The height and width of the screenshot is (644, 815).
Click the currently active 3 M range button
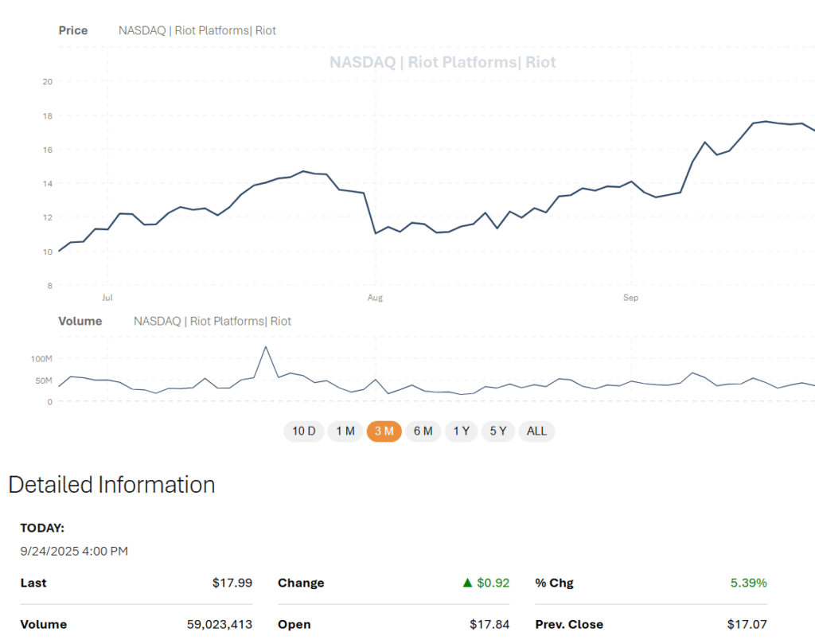click(384, 431)
